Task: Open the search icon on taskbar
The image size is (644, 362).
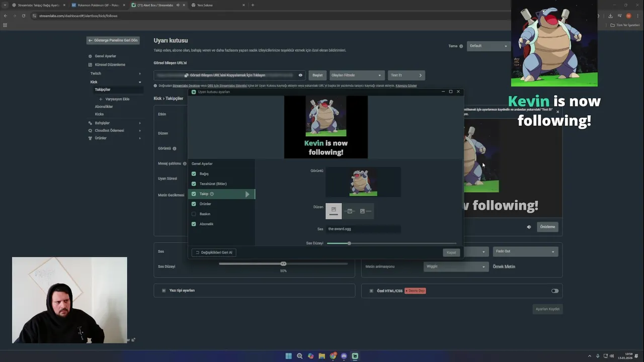Action: pyautogui.click(x=299, y=356)
